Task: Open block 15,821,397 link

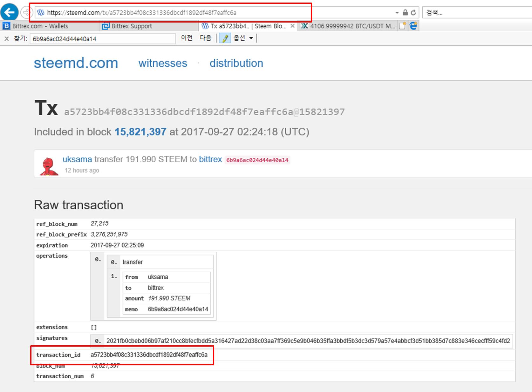Action: point(140,132)
